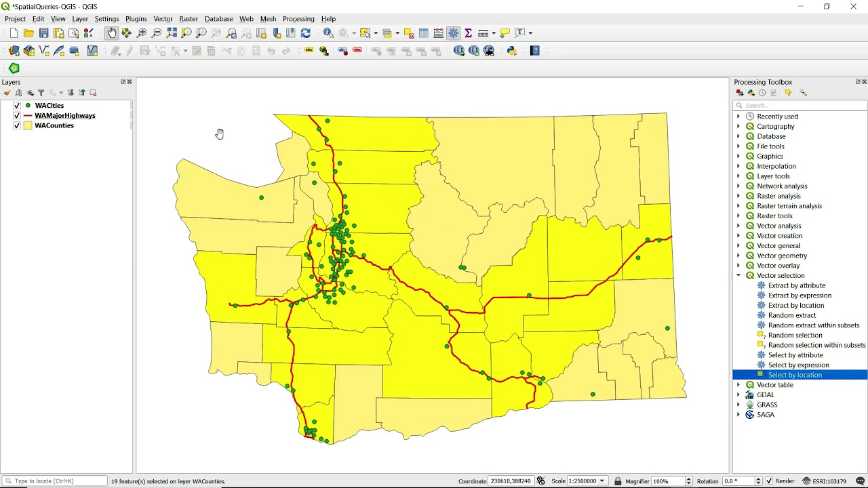The width and height of the screenshot is (868, 488).
Task: Open layer styling panel brush icon
Action: click(x=7, y=93)
